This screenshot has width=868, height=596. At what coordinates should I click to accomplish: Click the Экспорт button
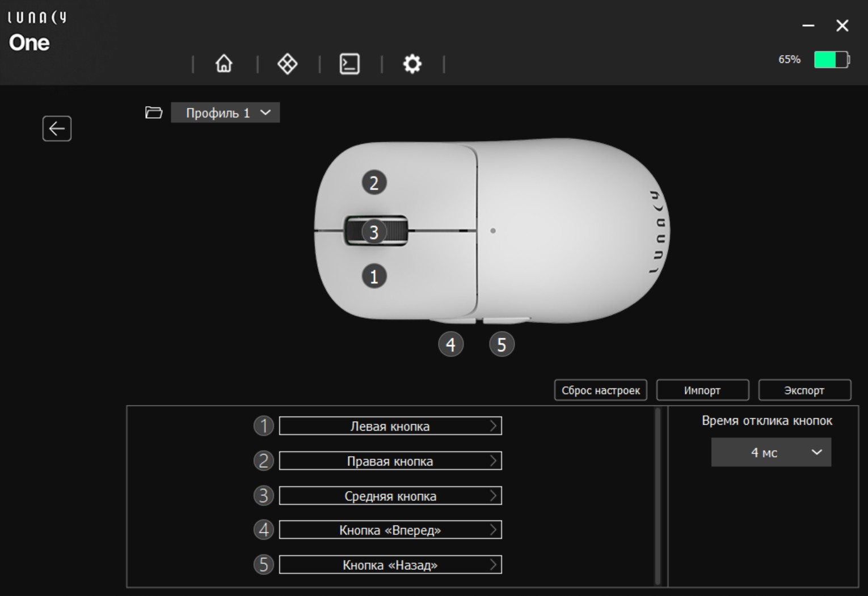click(x=804, y=391)
